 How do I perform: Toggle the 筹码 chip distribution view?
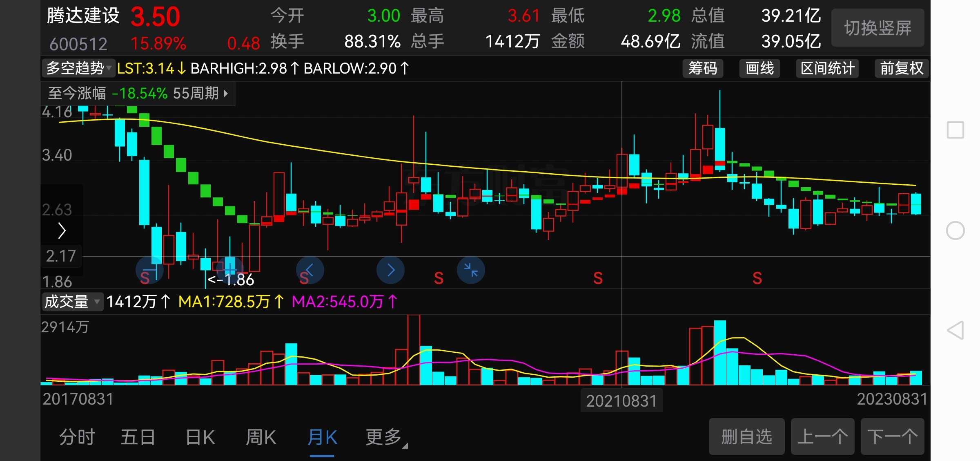[702, 68]
